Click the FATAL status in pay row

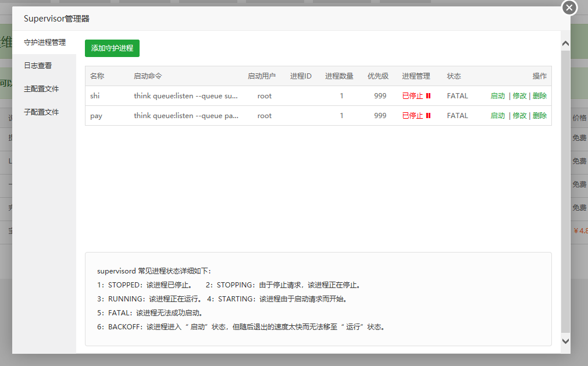pos(458,116)
